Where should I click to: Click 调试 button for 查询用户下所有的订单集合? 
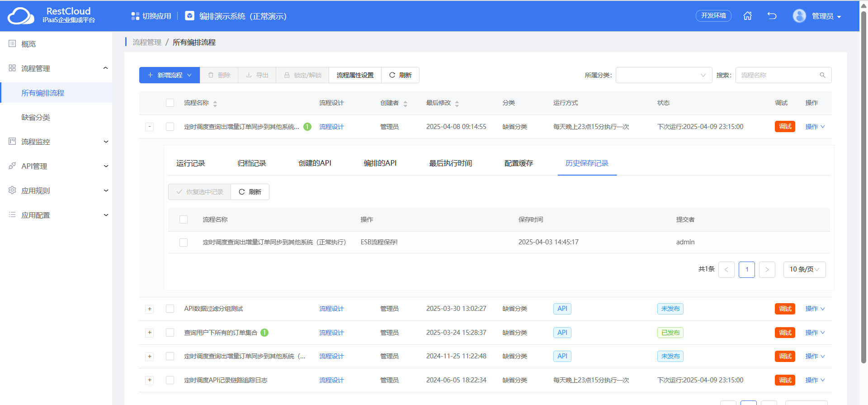coord(785,333)
